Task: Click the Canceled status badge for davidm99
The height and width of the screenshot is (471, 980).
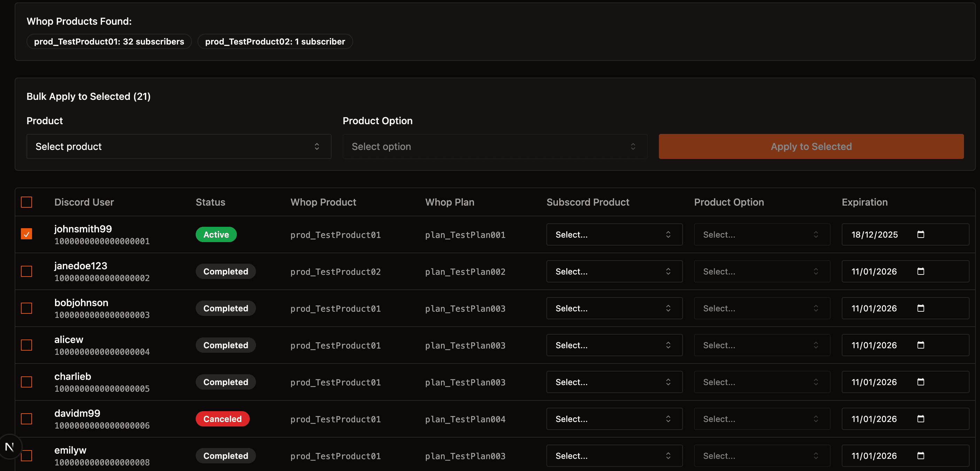Action: pos(222,419)
